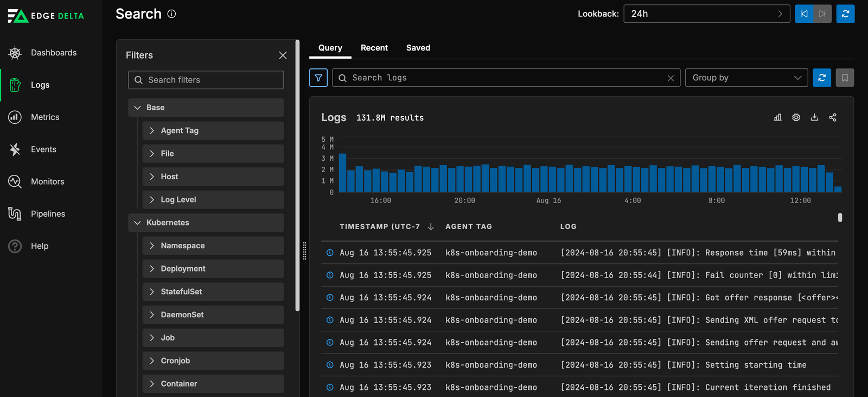Click the share icon in Logs panel
Screen dimensions: 868x397
833,117
